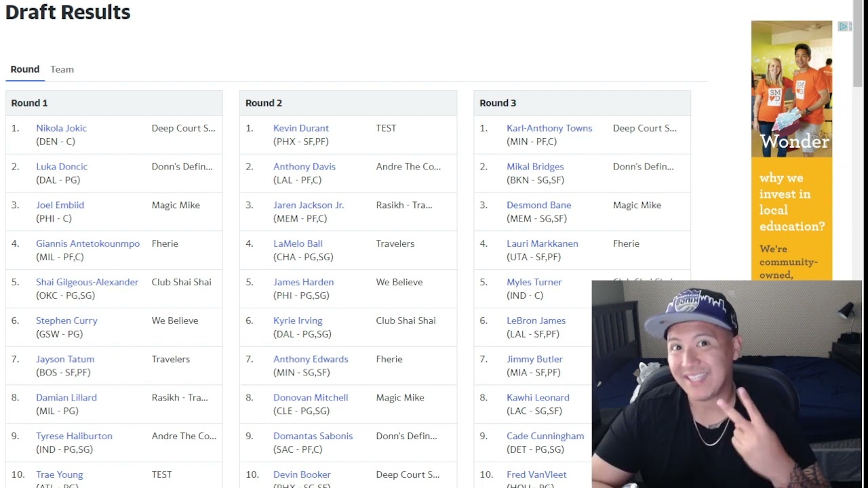Click 'Fherie' next to Lauri Markkanen
This screenshot has width=868, height=488.
point(626,244)
